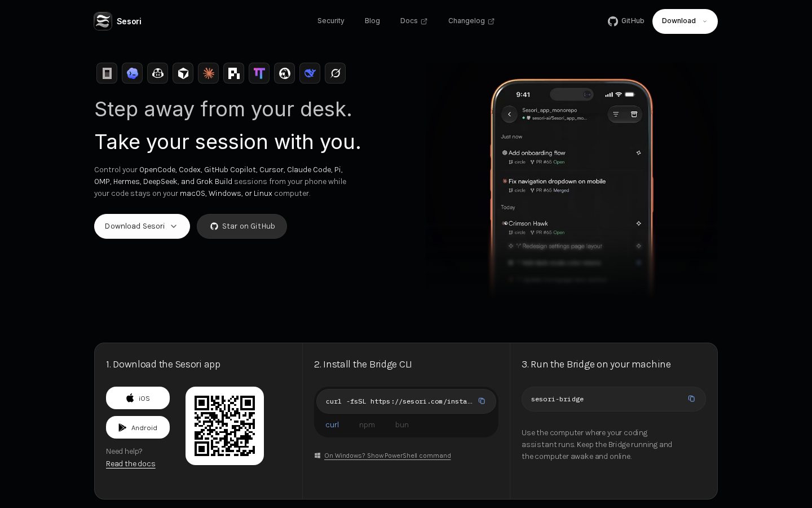
Task: Tap sparkle icon beside Crimson Hawk
Action: point(638,223)
